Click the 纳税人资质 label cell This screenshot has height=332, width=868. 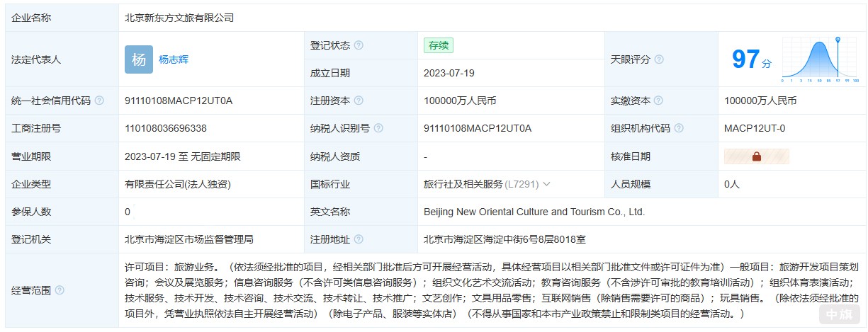361,156
